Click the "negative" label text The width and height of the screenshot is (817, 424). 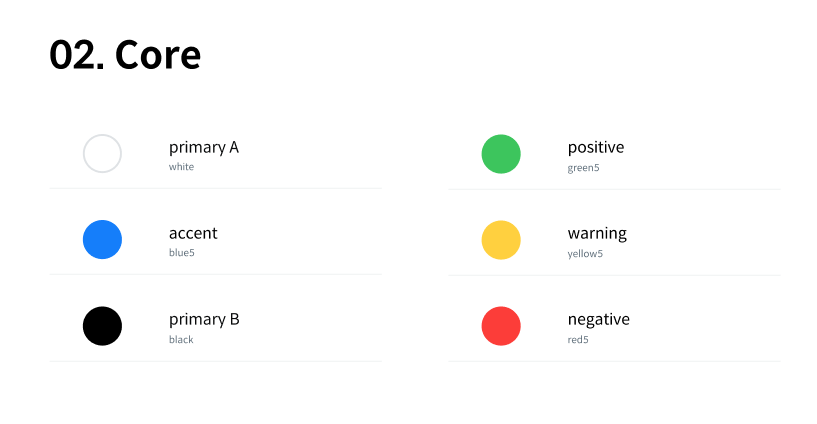599,320
